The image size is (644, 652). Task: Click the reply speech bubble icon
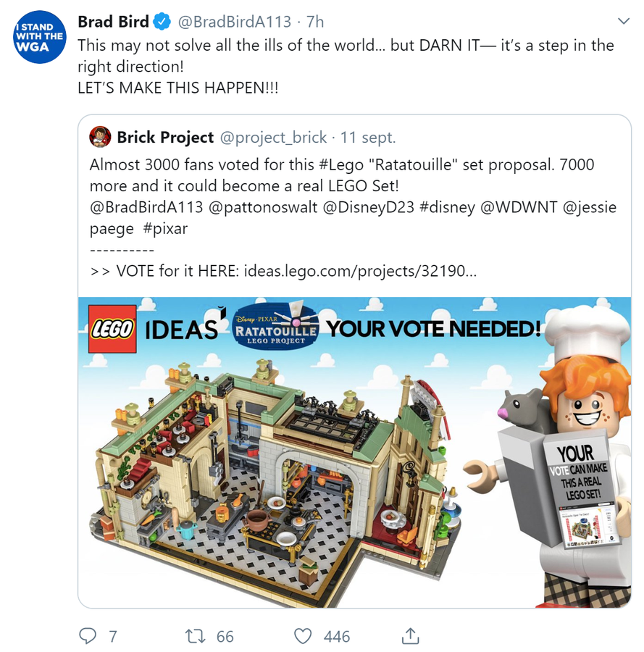88,636
